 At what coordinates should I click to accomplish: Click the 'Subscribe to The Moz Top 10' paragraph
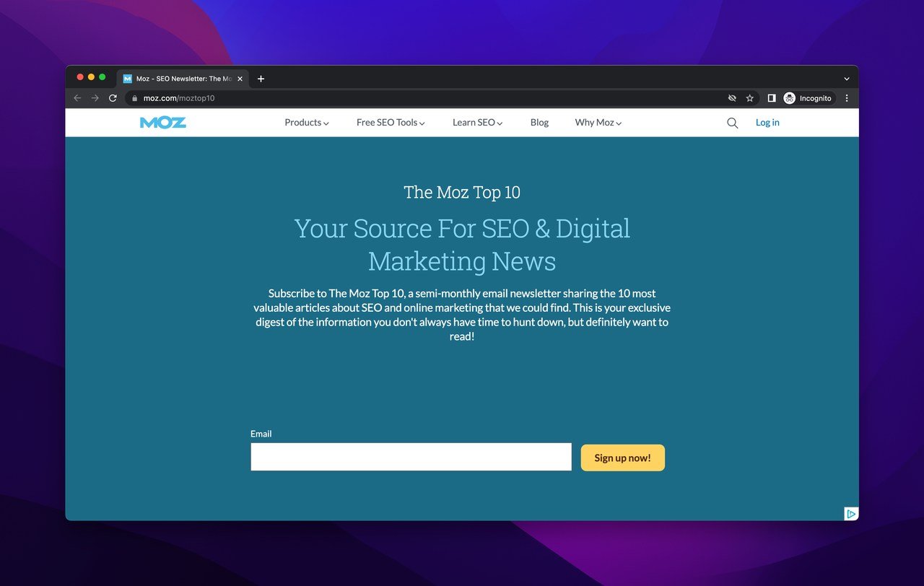coord(462,315)
